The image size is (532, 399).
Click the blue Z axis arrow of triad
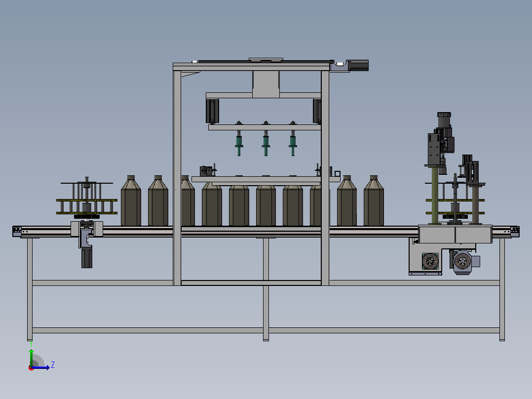41,367
